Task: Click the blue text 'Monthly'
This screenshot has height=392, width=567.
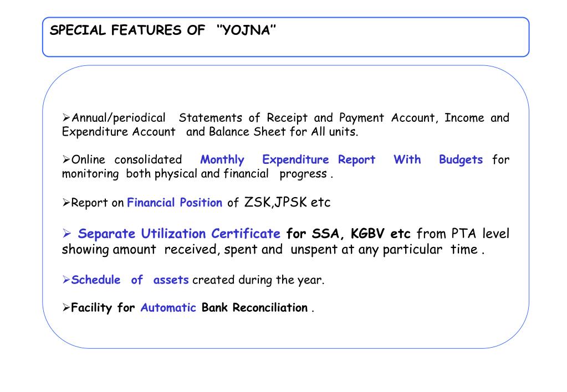Action: pos(222,160)
